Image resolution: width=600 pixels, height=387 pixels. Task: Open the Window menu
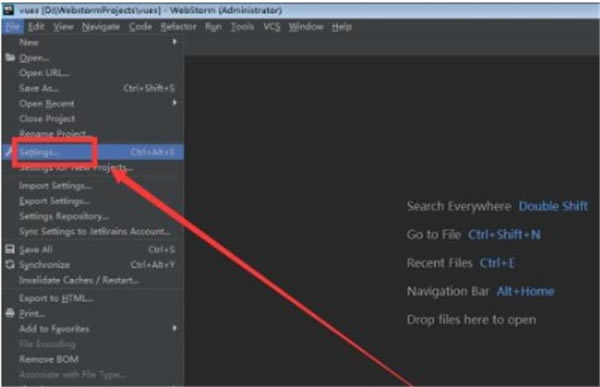306,27
